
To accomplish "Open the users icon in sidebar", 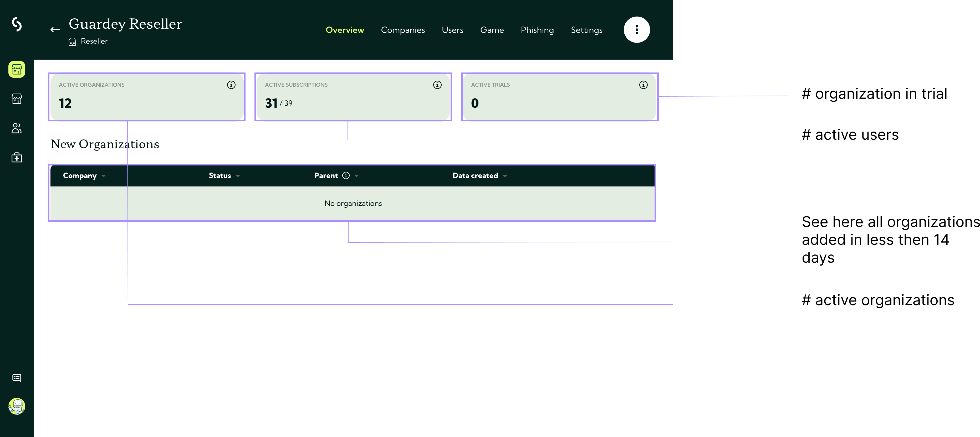I will point(17,128).
